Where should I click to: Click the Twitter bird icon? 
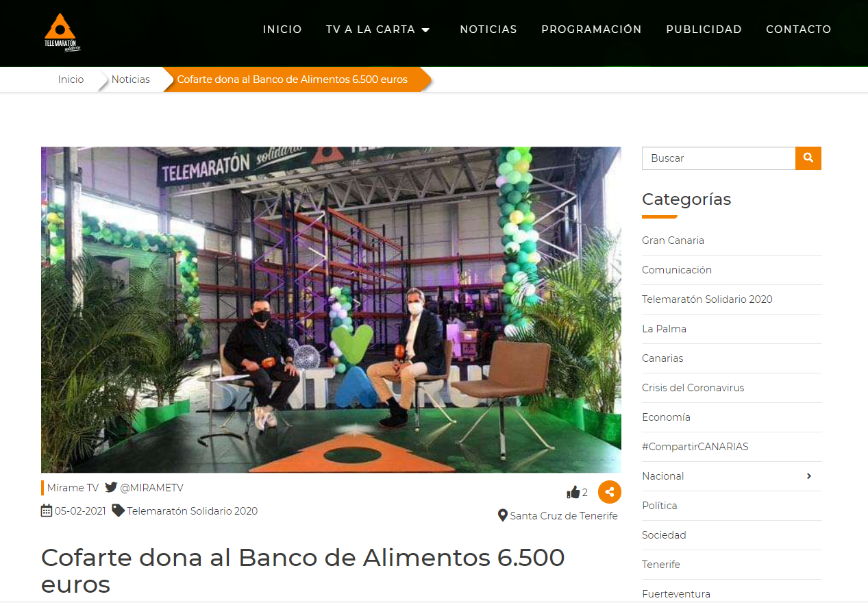pyautogui.click(x=111, y=488)
